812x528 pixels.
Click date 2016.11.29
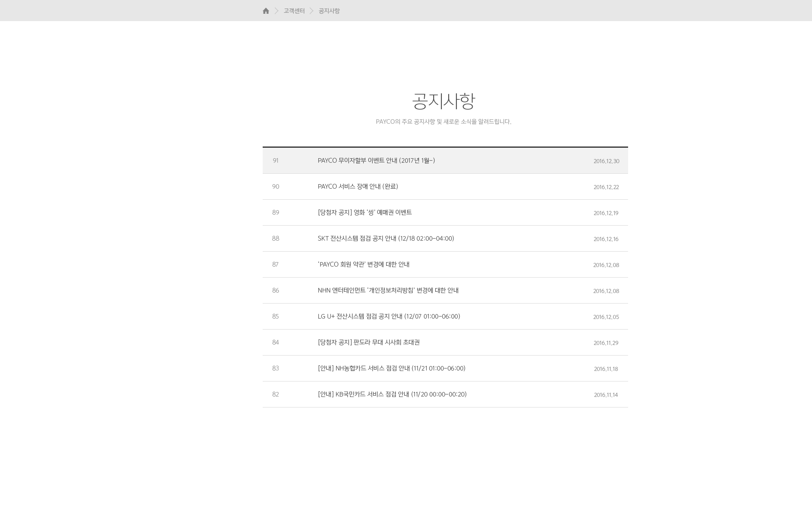(606, 343)
